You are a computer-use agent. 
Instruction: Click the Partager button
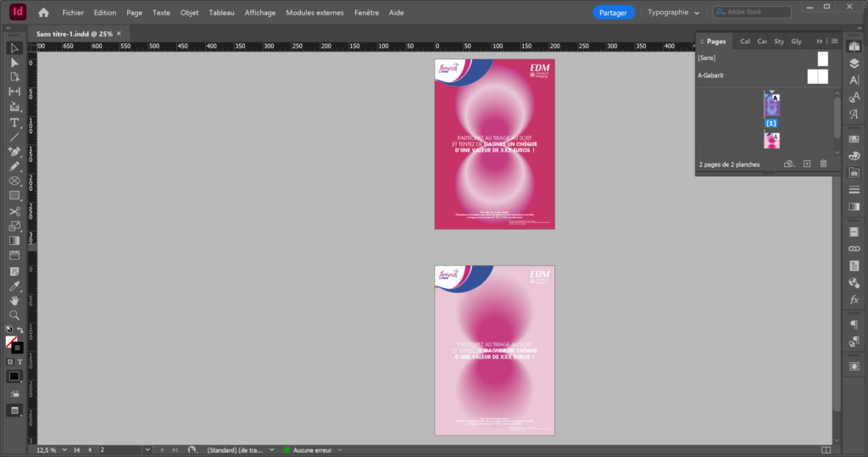[x=613, y=13]
